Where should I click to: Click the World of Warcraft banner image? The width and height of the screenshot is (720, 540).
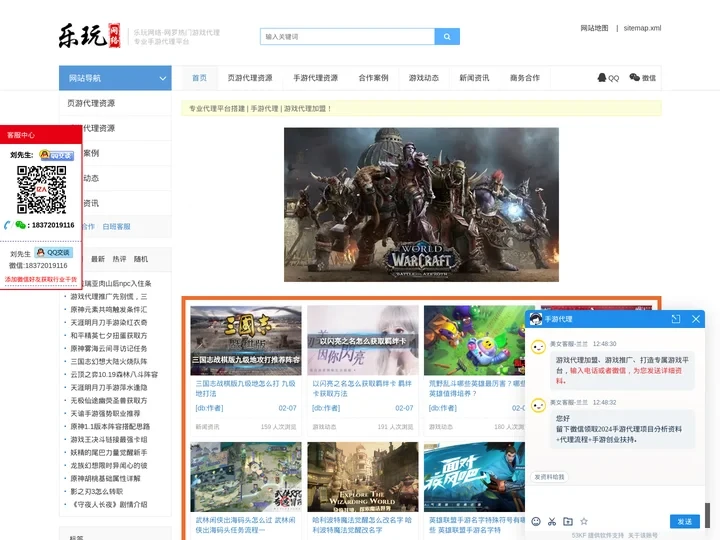tap(422, 205)
